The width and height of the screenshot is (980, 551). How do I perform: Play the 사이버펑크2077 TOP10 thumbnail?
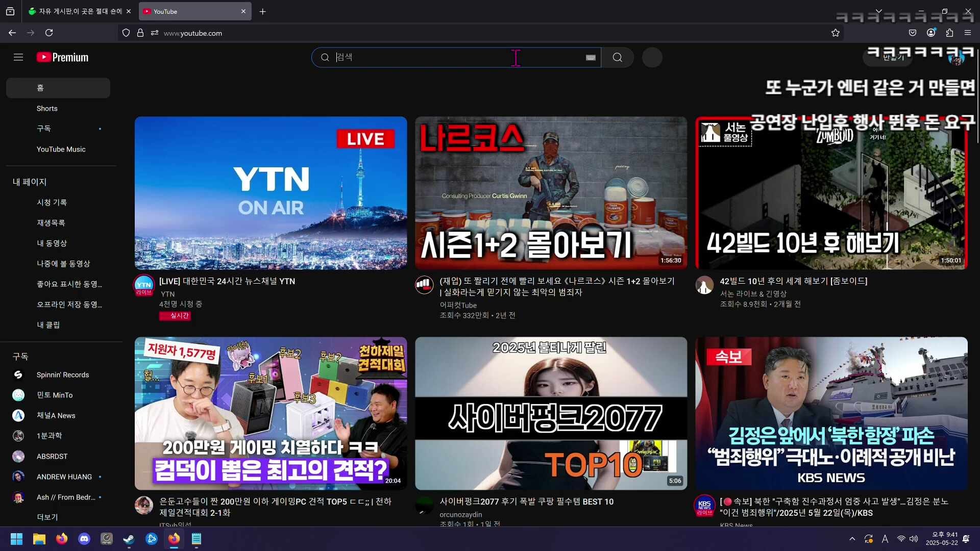coord(551,413)
